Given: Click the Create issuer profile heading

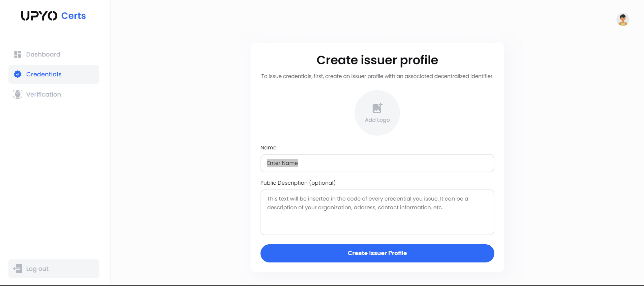Looking at the screenshot, I should [x=377, y=60].
